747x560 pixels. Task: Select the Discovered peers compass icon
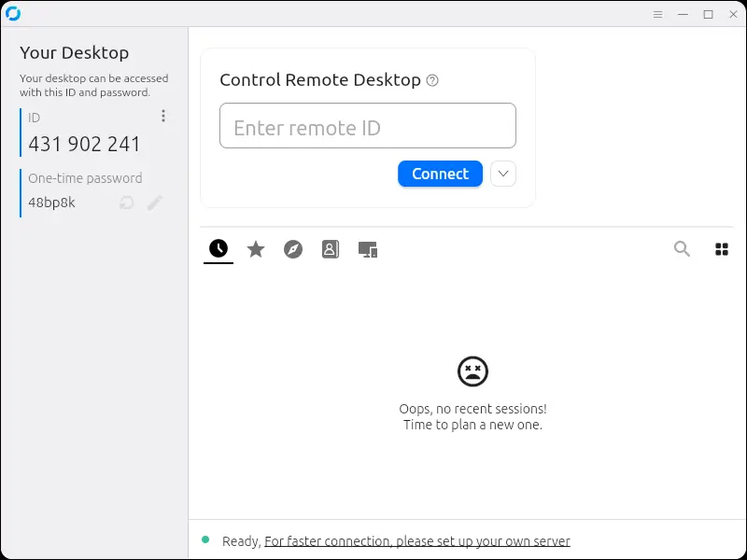pyautogui.click(x=293, y=249)
